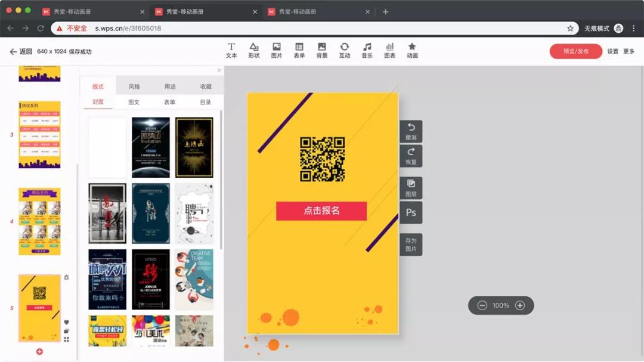
Task: Insert a chart via 图表 tool
Action: (x=389, y=51)
